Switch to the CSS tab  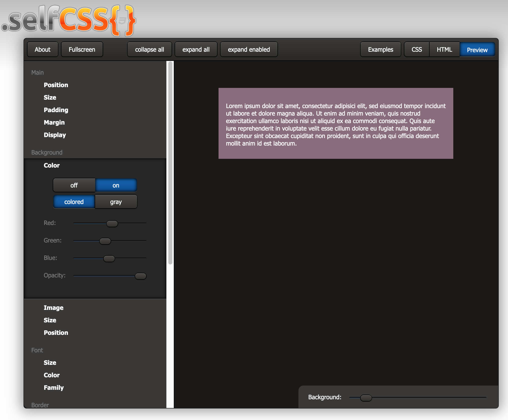417,49
